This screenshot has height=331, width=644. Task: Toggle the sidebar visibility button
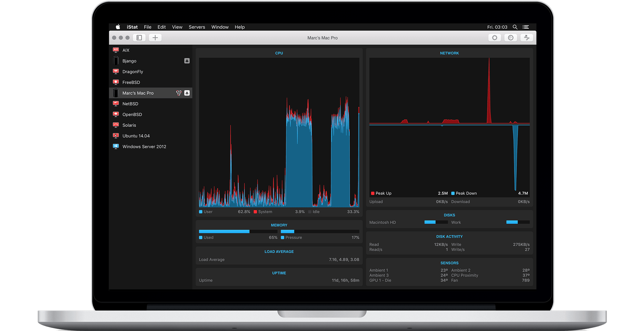coord(139,38)
